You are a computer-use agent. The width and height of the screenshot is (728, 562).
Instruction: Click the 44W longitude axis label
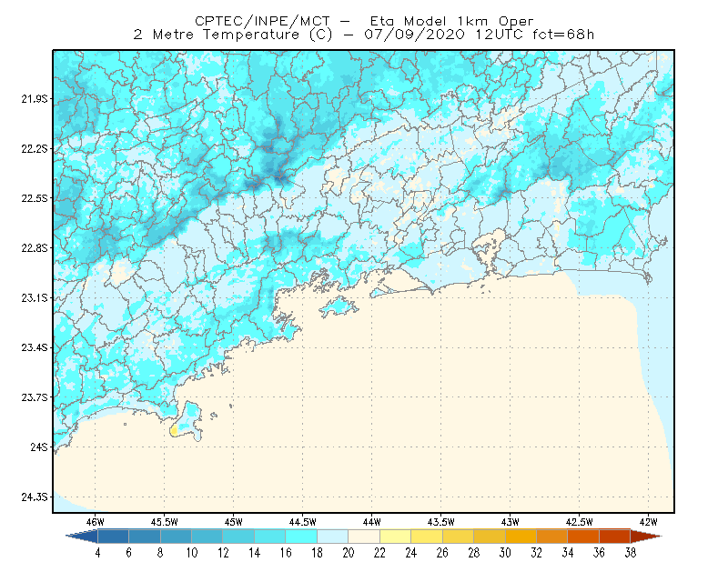click(x=371, y=522)
